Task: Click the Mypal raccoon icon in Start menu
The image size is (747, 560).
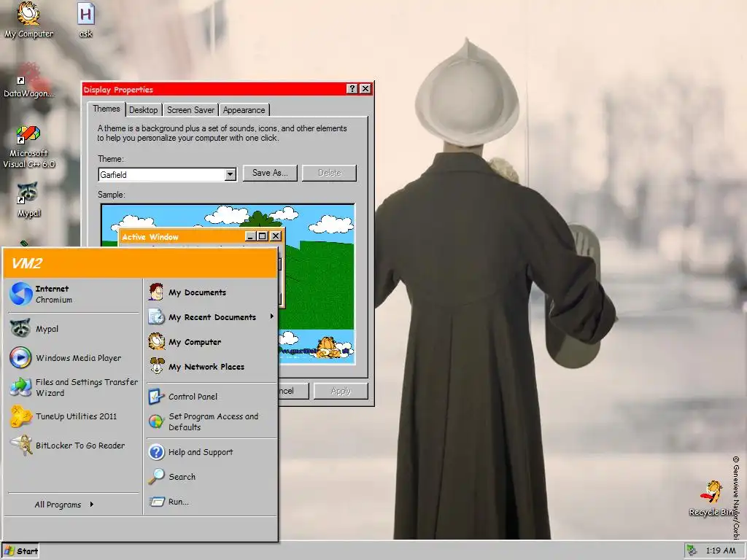Action: (20, 328)
